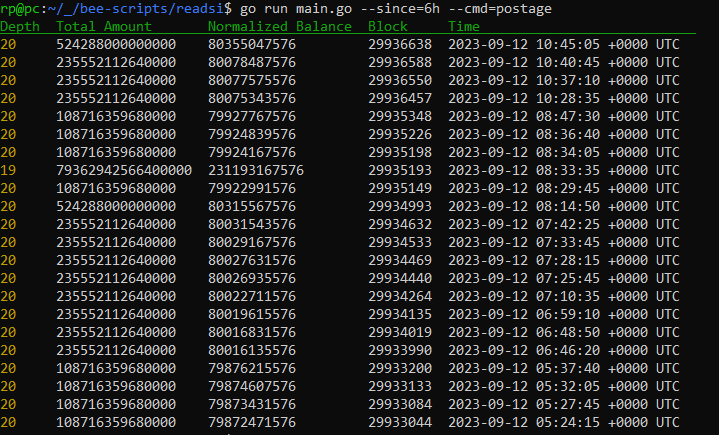The height and width of the screenshot is (435, 719).
Task: Select block number 29934135
Action: point(400,314)
